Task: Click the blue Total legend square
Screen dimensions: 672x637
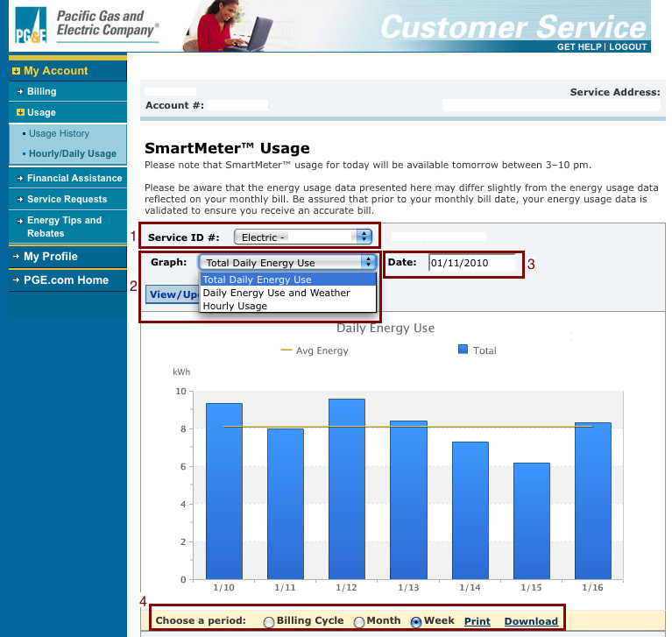Action: coord(463,350)
